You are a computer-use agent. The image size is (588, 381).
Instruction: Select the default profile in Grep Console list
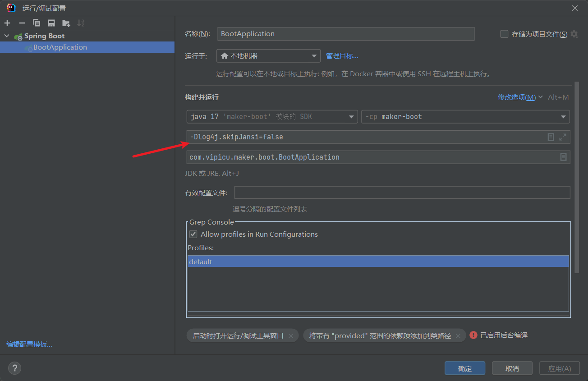pos(378,262)
